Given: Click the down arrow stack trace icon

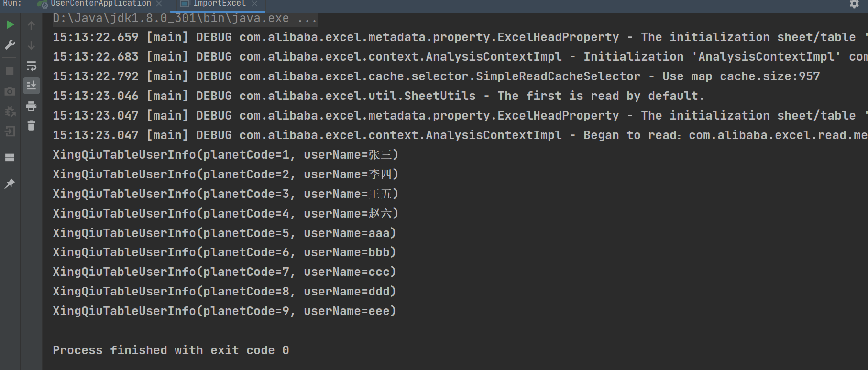Looking at the screenshot, I should (31, 45).
